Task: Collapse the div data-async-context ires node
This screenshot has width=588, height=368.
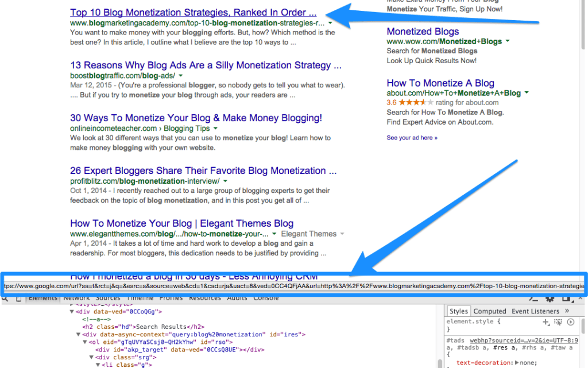Action: [79, 334]
